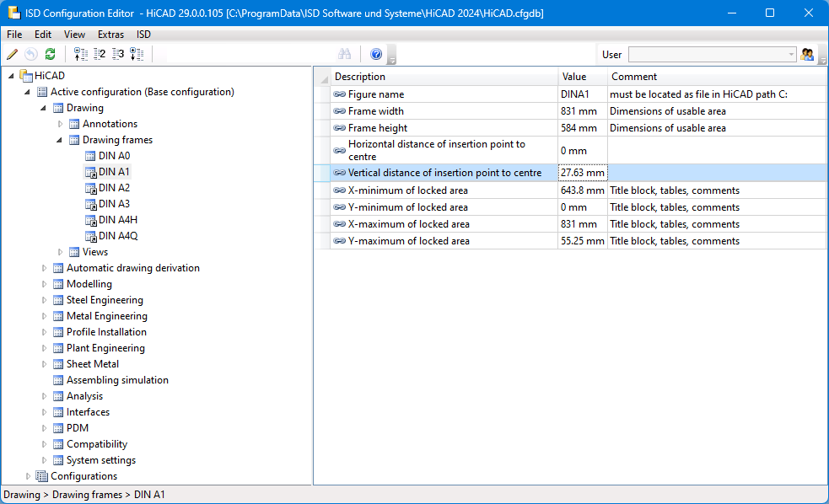Click the link icon beside Horizontal distance of insertion point
Viewport: 829px width, 504px height.
point(339,151)
